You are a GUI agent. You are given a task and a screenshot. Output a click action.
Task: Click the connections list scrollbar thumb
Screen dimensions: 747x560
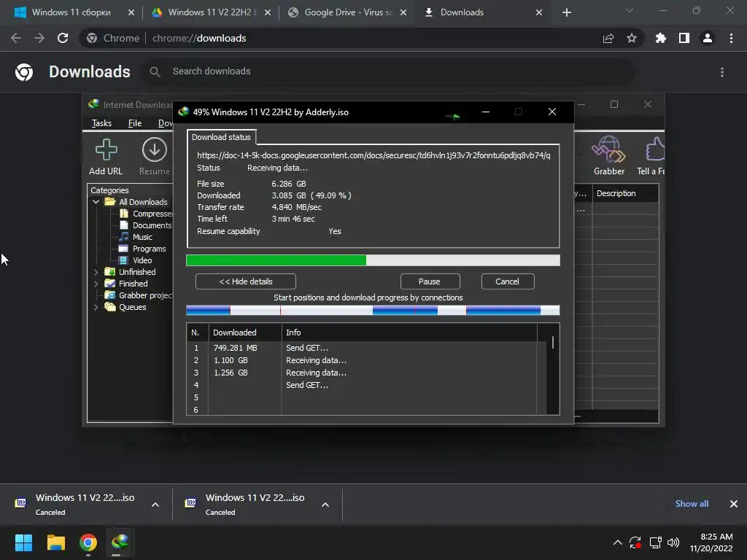click(553, 343)
